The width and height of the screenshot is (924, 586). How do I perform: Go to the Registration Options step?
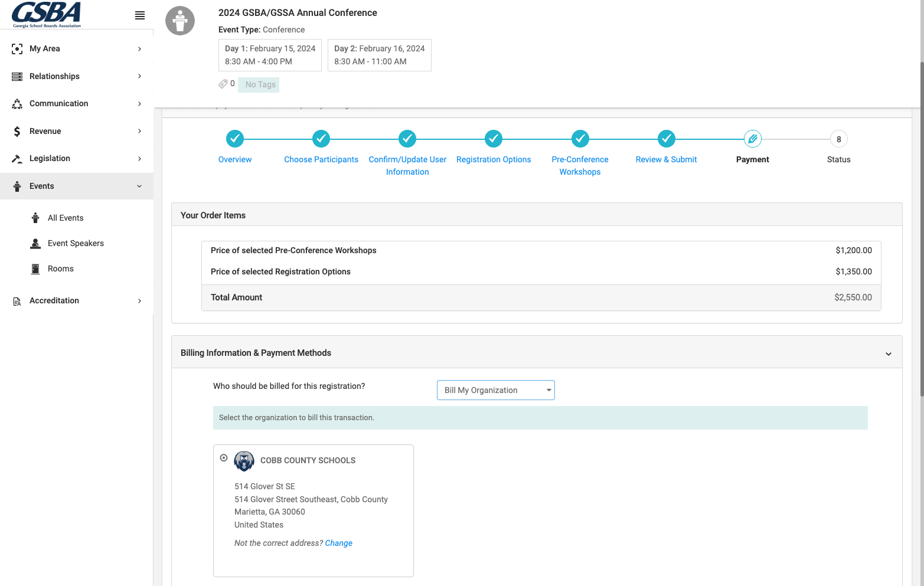pyautogui.click(x=494, y=159)
